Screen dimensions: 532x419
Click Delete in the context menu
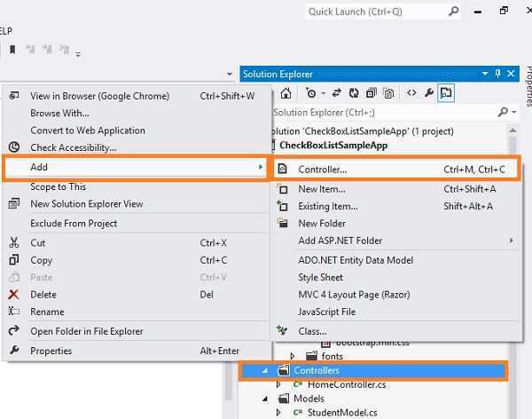[43, 294]
